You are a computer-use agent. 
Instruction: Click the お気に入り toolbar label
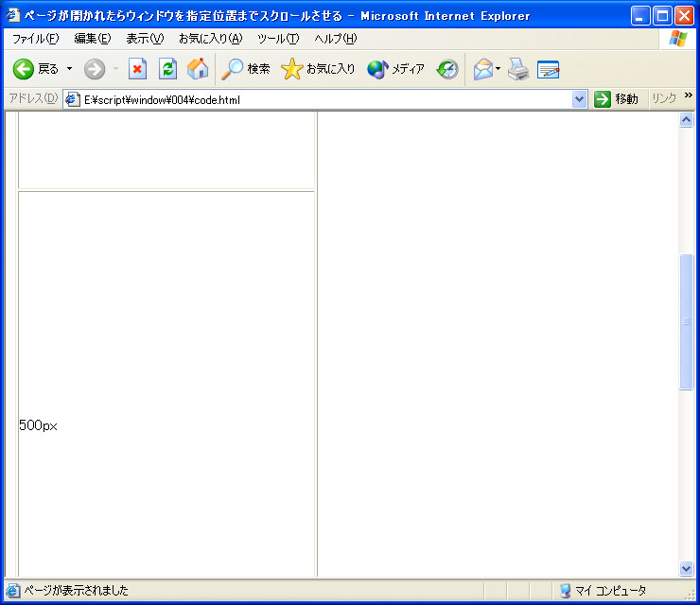(330, 69)
